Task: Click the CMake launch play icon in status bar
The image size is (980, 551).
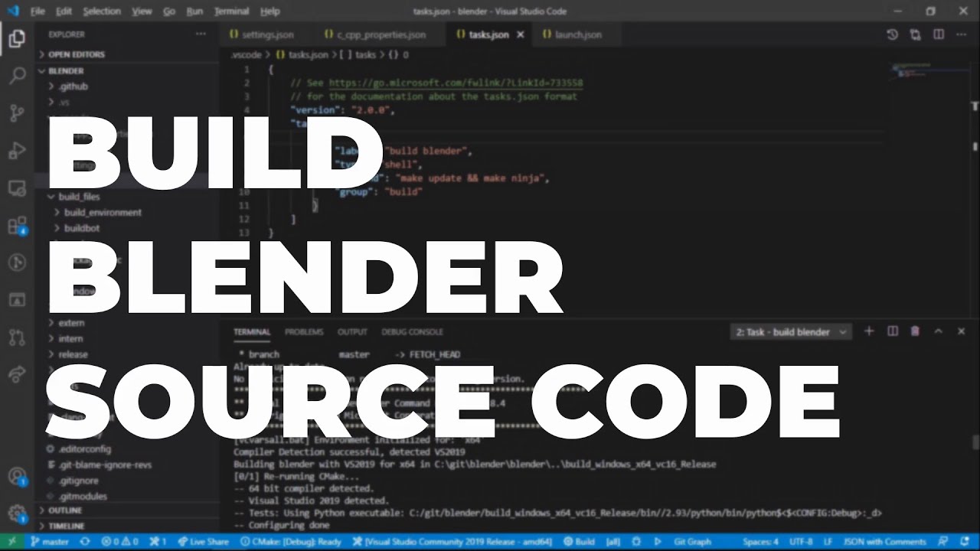Action: [658, 542]
